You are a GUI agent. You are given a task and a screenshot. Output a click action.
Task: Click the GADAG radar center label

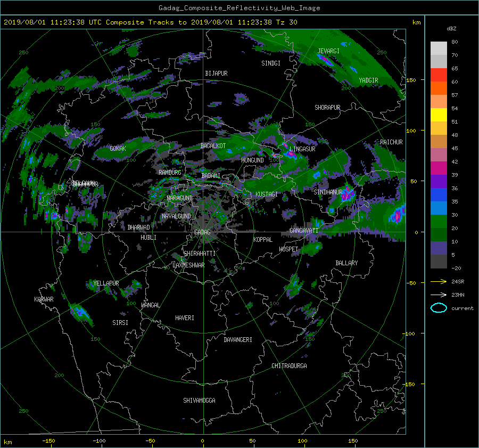point(203,232)
